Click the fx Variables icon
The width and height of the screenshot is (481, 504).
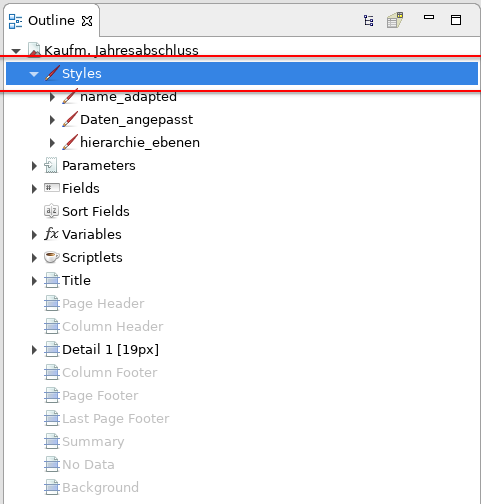coord(51,234)
